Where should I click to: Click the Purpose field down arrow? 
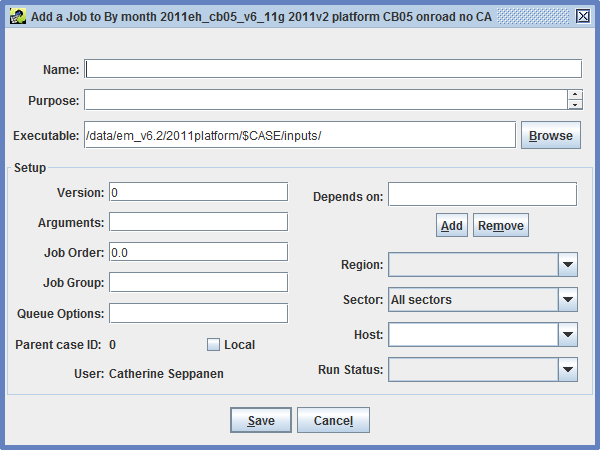tap(575, 104)
